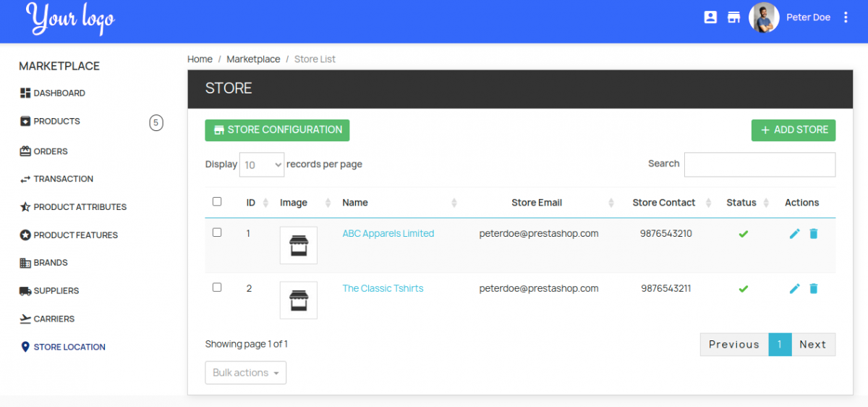Viewport: 868px width, 407px height.
Task: Select Carriers in the sidebar
Action: tap(47, 319)
